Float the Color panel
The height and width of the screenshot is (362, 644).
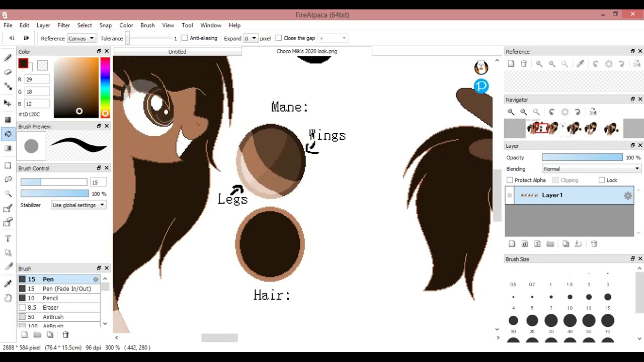click(99, 51)
